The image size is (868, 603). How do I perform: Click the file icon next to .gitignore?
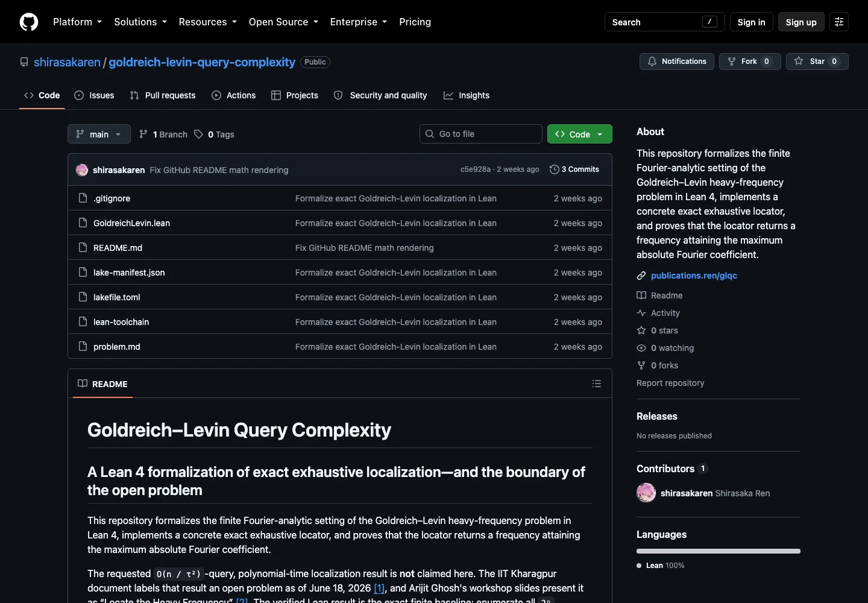(83, 198)
